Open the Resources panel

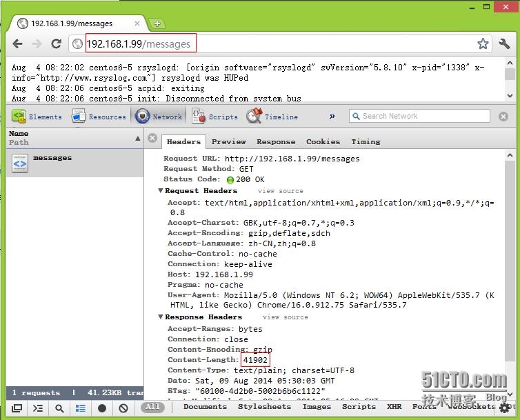coord(99,117)
